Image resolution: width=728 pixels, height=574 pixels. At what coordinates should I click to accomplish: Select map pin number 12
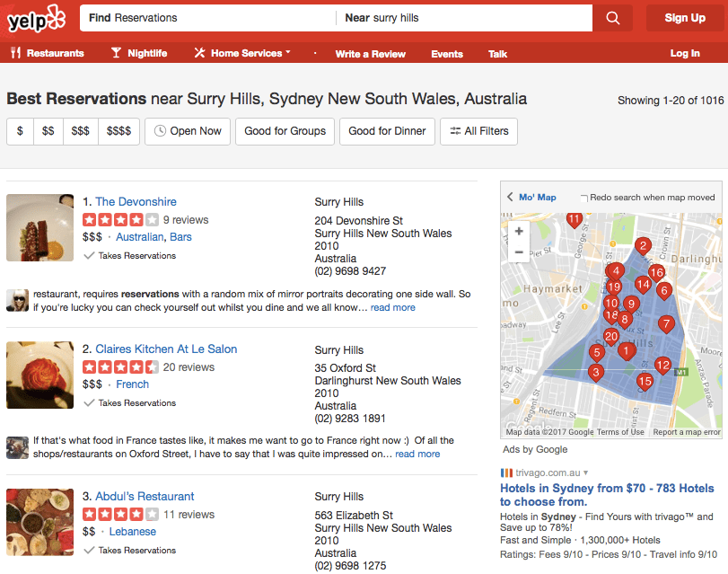(663, 366)
